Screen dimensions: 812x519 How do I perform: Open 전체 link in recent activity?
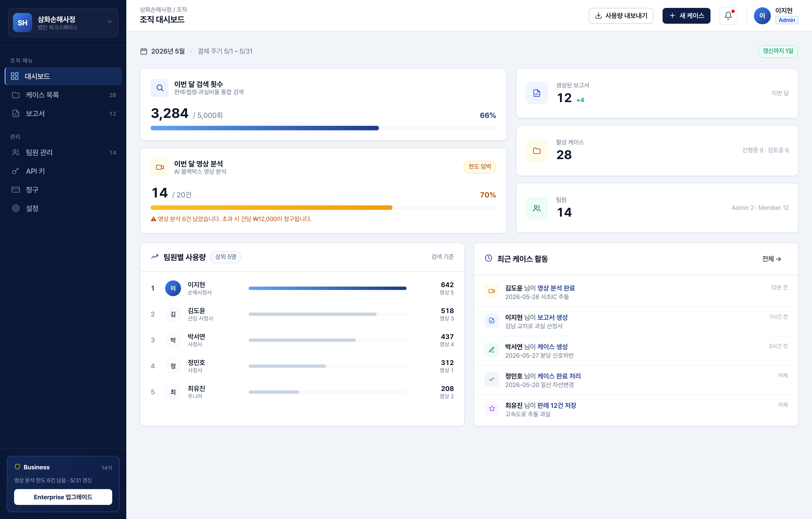tap(772, 259)
